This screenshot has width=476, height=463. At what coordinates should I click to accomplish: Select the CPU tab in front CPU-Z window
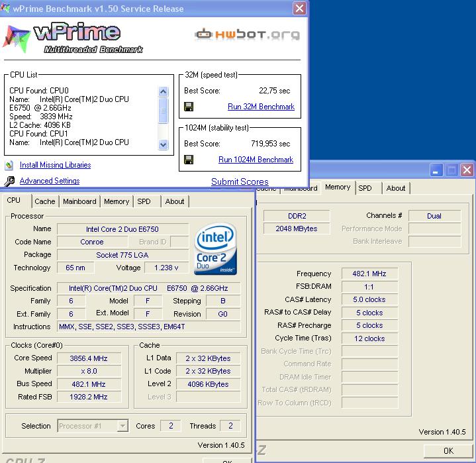click(x=14, y=200)
